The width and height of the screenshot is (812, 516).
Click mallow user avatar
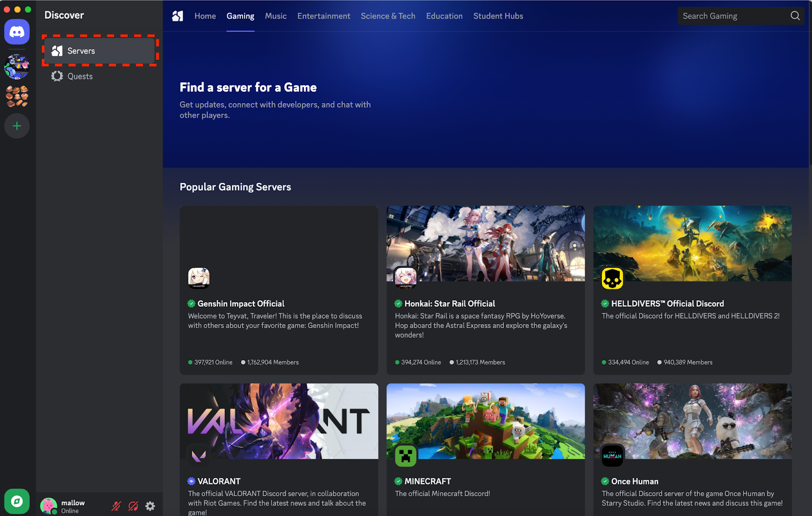pyautogui.click(x=49, y=506)
